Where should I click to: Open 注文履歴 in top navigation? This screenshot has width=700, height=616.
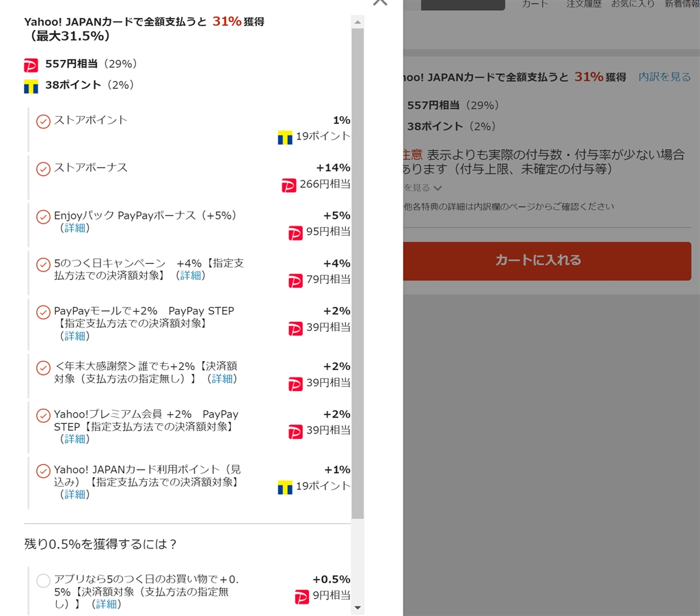584,4
